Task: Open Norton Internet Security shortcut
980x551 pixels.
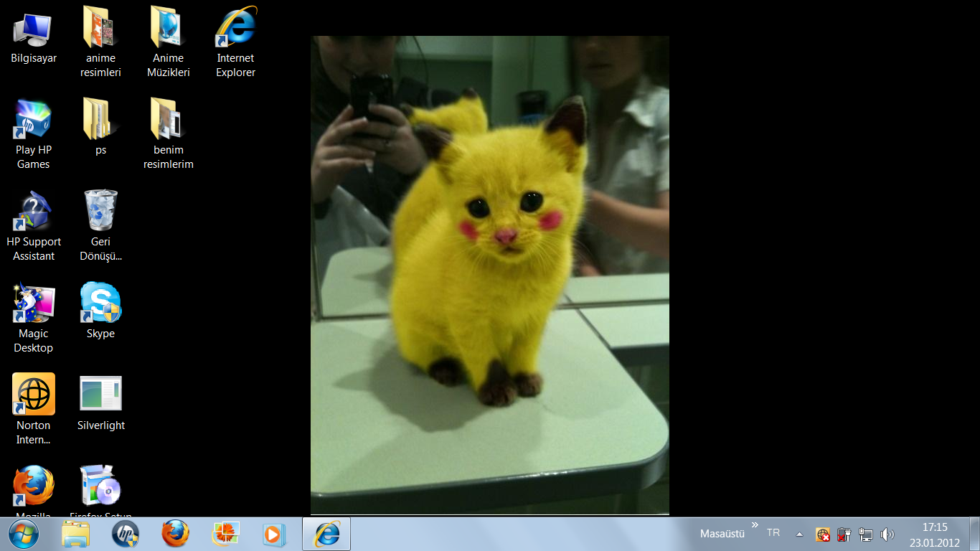Action: (33, 410)
